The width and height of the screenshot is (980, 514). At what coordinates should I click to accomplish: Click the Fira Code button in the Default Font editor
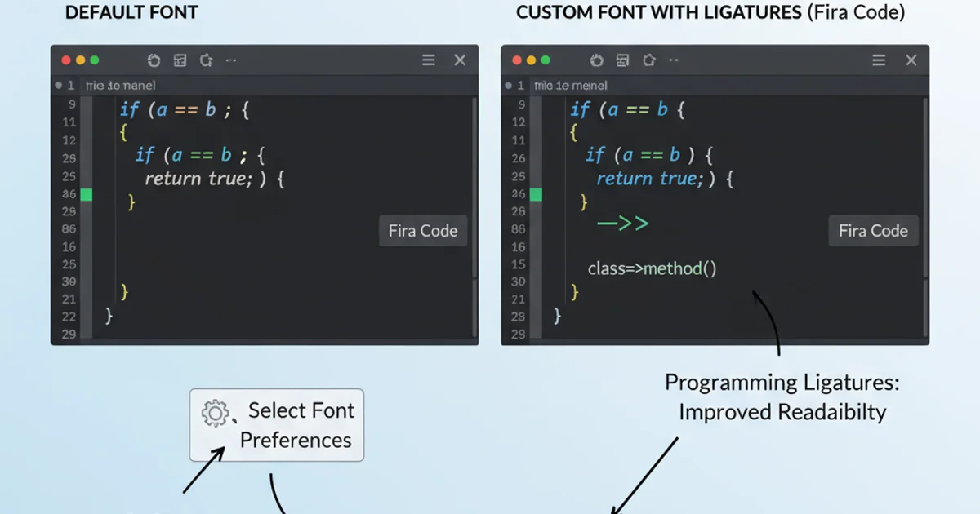point(423,231)
